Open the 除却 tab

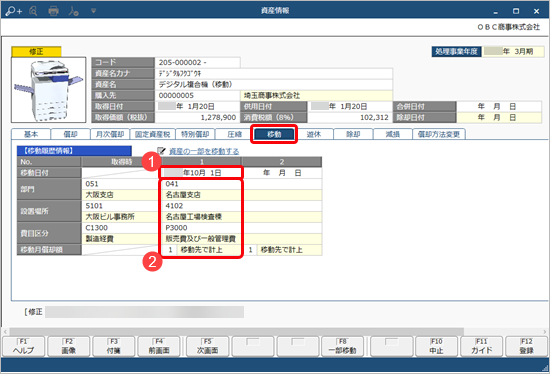[x=353, y=134]
